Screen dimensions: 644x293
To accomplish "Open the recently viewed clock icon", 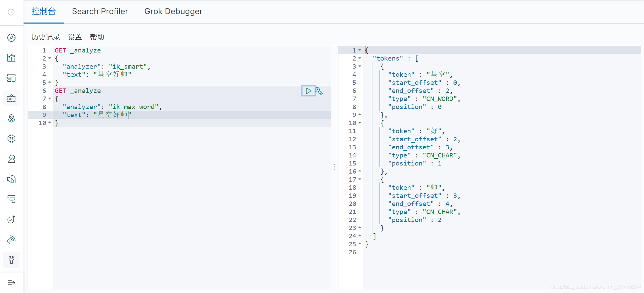I will (11, 12).
